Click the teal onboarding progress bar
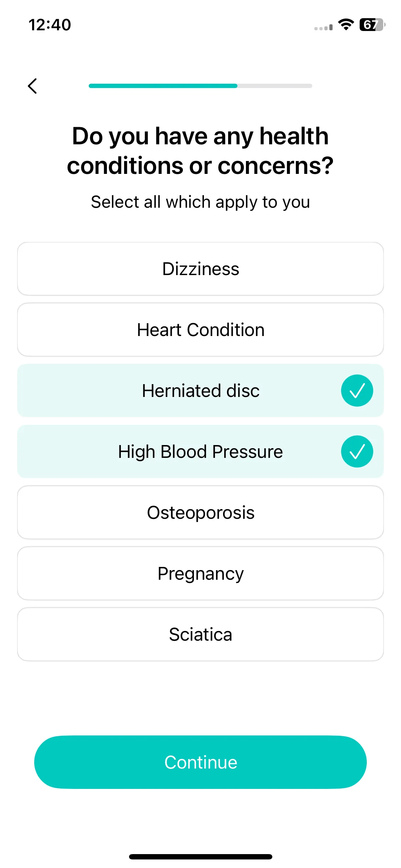Image resolution: width=401 pixels, height=868 pixels. point(163,86)
